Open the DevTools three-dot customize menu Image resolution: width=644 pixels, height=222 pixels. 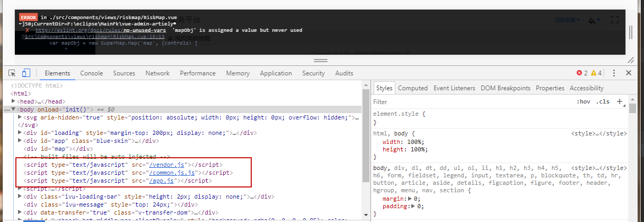(x=614, y=73)
